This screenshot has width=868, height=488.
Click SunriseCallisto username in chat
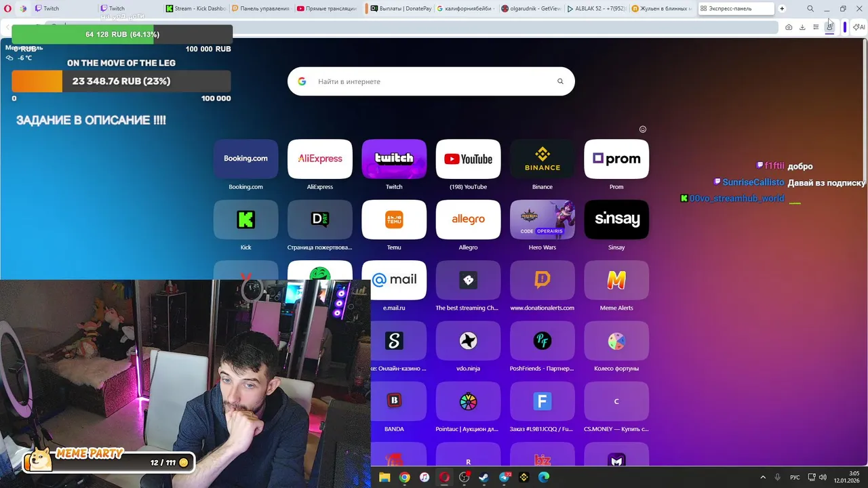(753, 182)
